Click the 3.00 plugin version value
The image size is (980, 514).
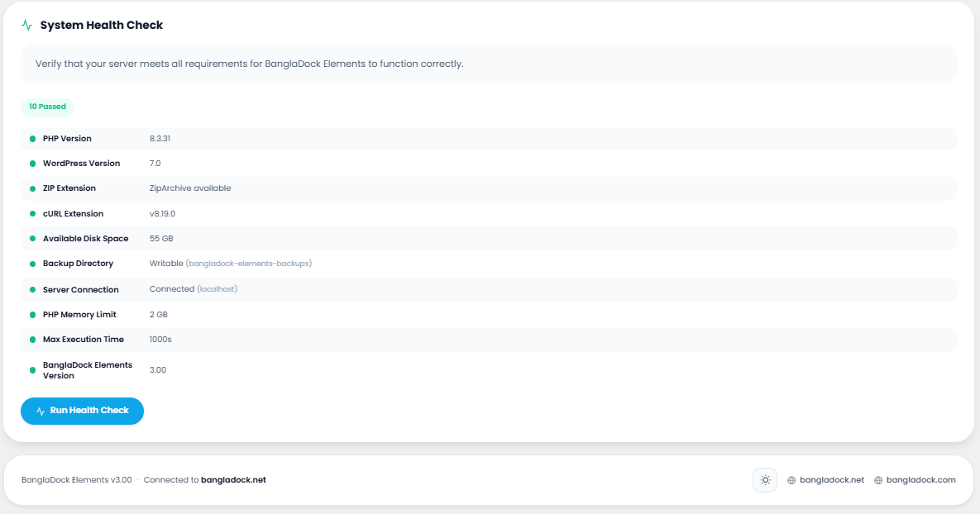coord(158,370)
